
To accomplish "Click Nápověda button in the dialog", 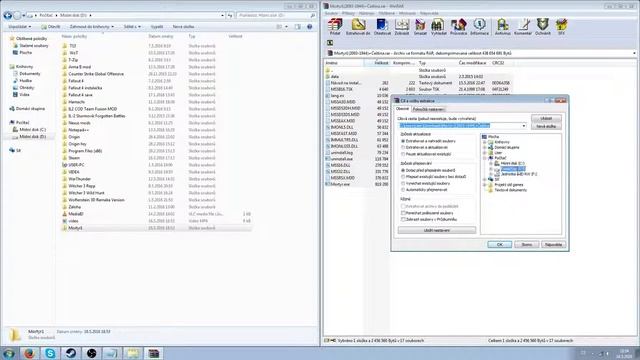I will [553, 244].
